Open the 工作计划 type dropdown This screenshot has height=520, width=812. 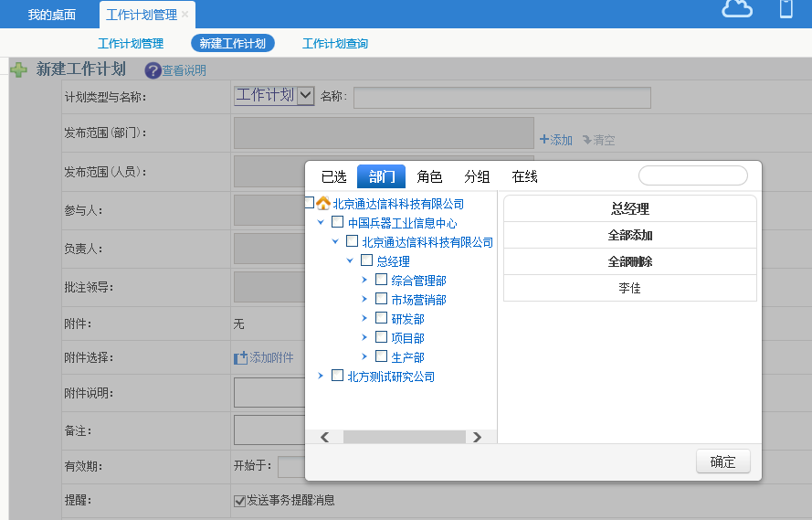pyautogui.click(x=305, y=96)
